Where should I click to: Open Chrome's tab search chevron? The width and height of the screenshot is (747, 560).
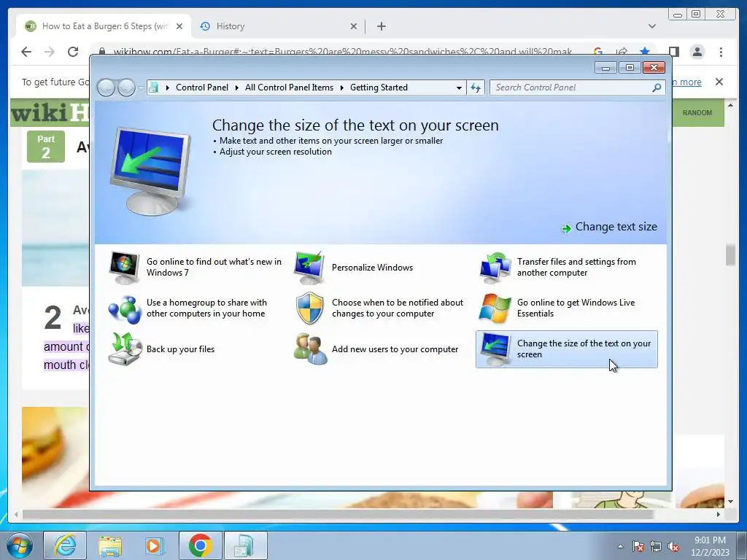(651, 26)
